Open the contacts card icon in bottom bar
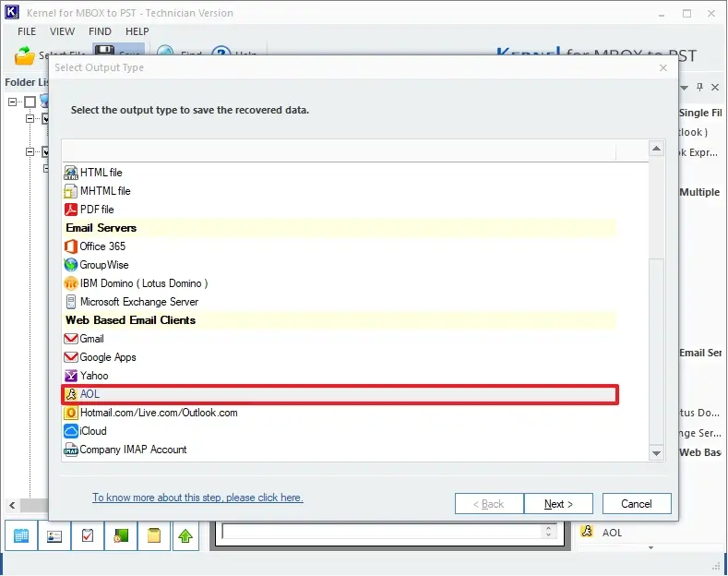The height and width of the screenshot is (576, 728). (54, 535)
